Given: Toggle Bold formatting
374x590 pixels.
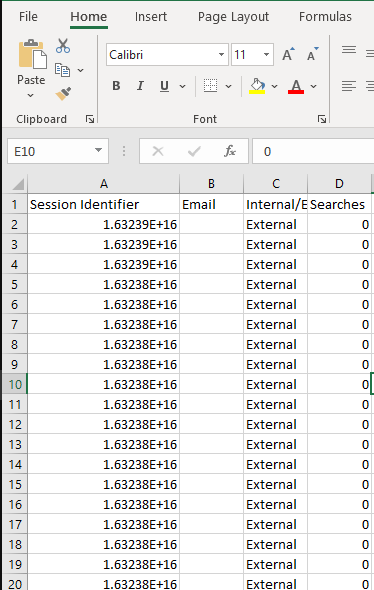Looking at the screenshot, I should coord(116,86).
